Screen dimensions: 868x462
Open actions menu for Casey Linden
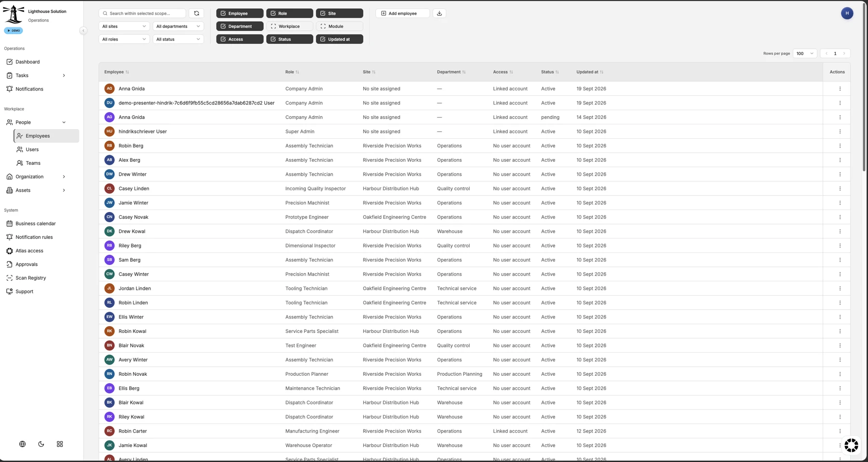click(840, 189)
